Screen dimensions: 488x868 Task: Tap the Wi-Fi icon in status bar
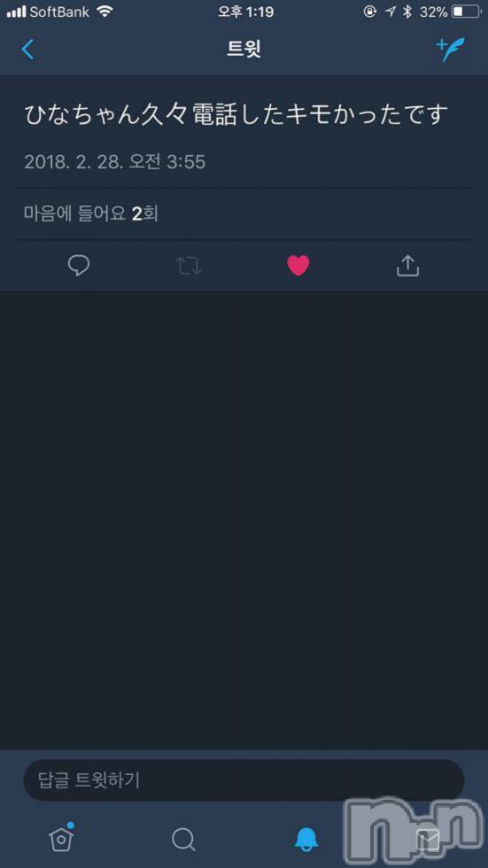(x=104, y=11)
